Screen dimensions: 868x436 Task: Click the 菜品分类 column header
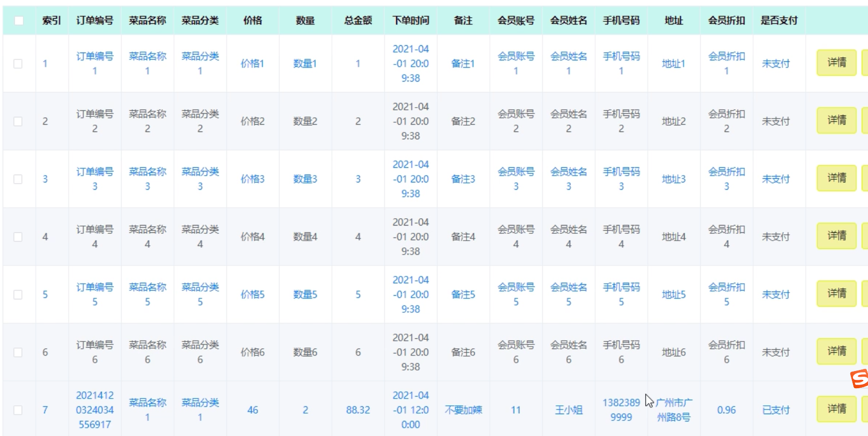pos(200,20)
